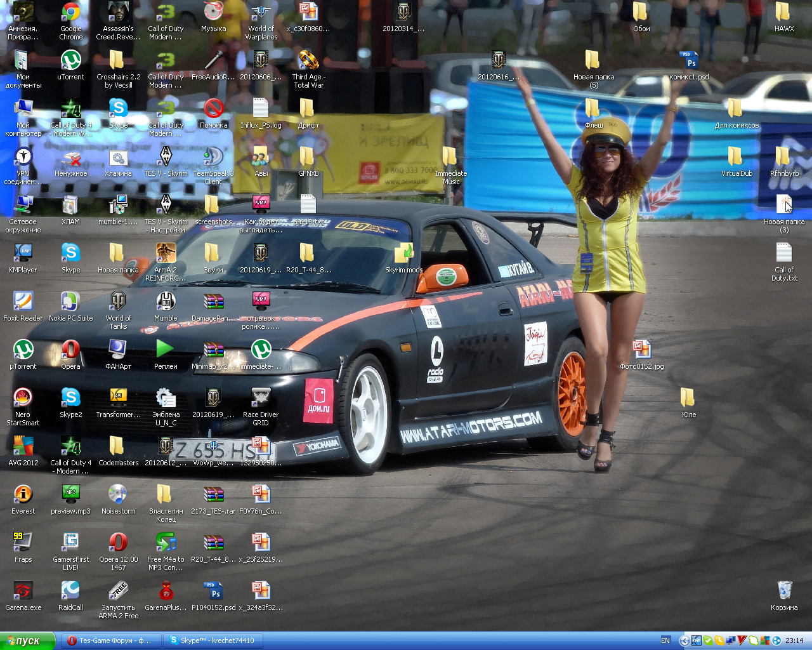Screen dimensions: 812x650
Task: Launch Foxit Reader desktop icon
Action: click(x=23, y=302)
